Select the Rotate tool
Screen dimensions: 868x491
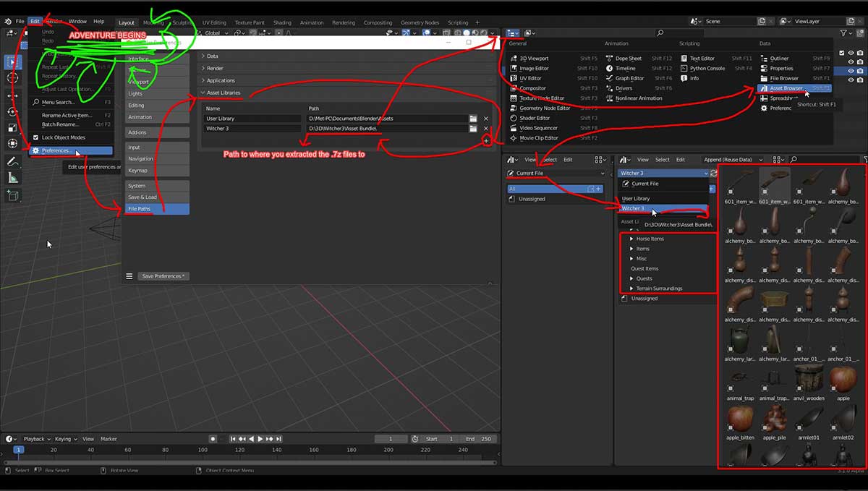pos(12,110)
